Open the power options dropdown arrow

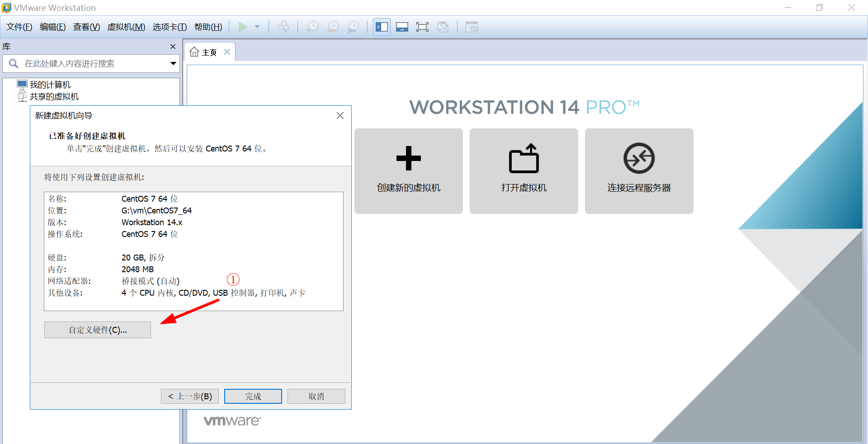coord(257,27)
